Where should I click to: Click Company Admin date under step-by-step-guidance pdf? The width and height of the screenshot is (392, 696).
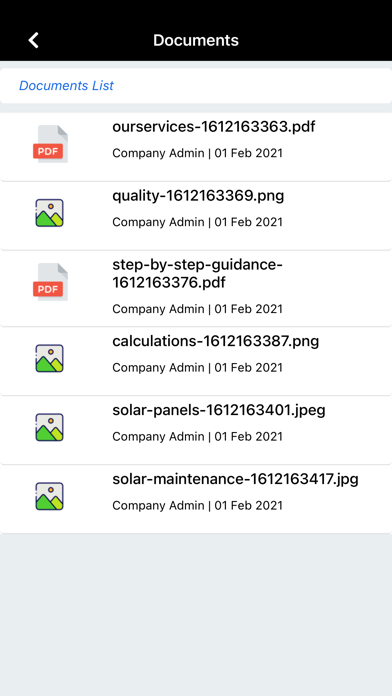pyautogui.click(x=197, y=309)
